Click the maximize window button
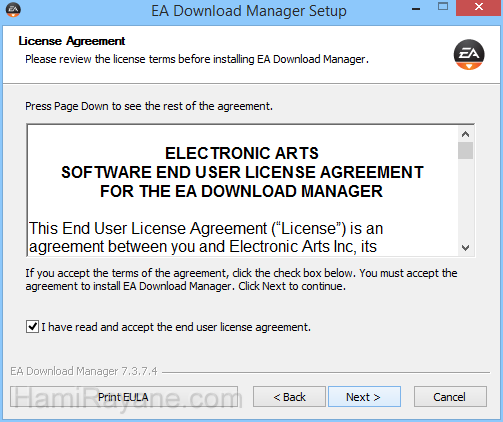This screenshot has height=422, width=503. (443, 7)
